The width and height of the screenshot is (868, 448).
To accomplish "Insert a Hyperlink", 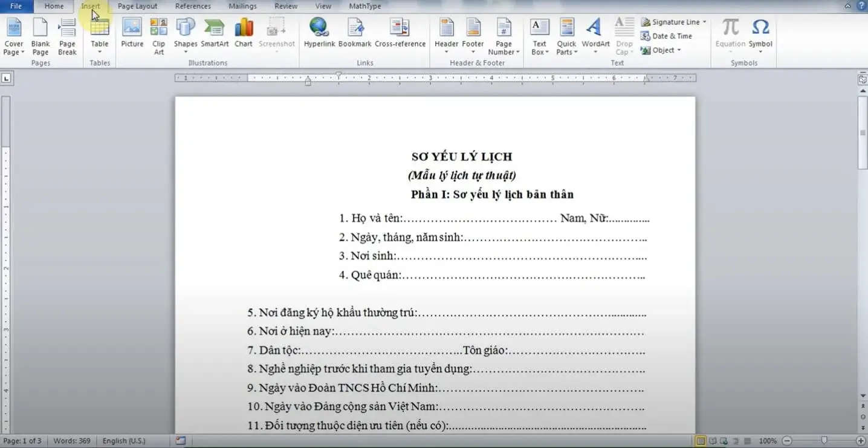I will click(x=319, y=33).
